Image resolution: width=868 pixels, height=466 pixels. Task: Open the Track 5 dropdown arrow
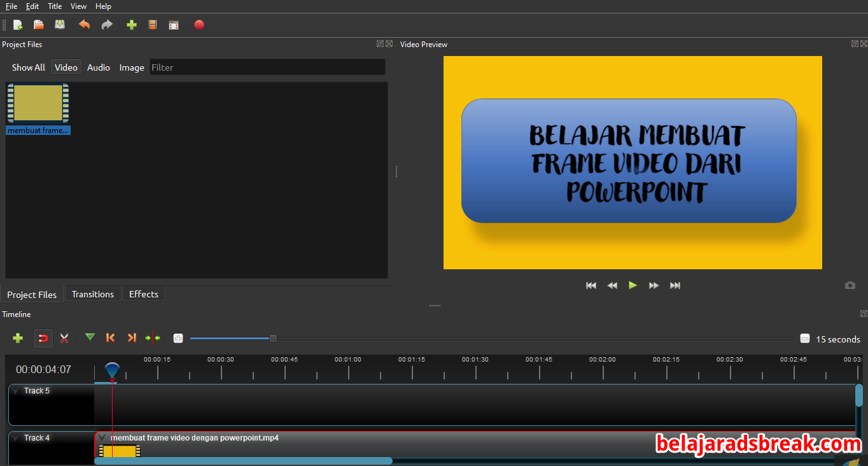[x=16, y=391]
